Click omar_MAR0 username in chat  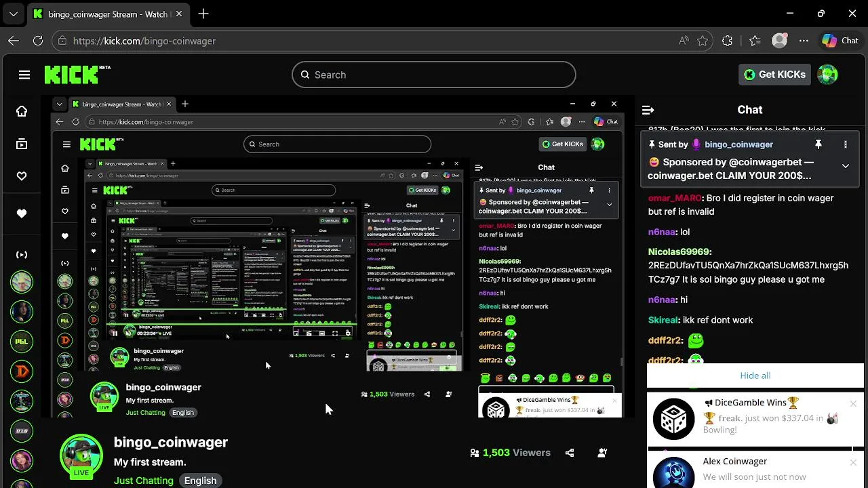click(675, 198)
